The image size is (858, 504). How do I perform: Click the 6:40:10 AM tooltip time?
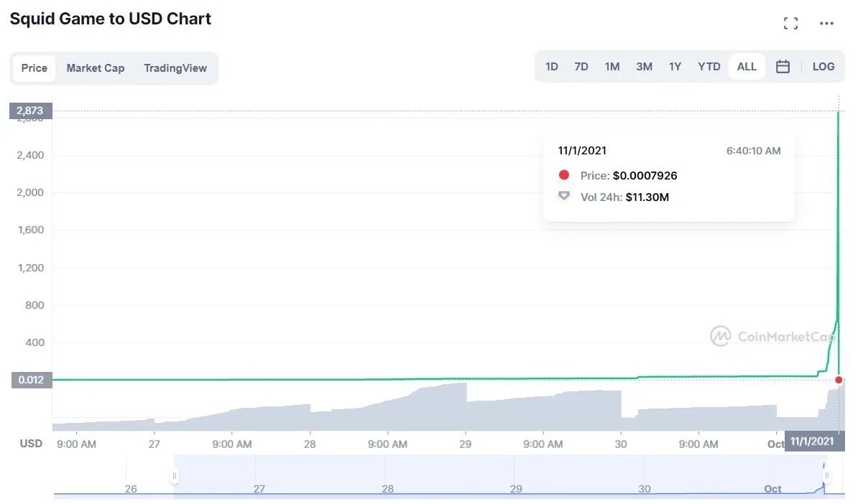(753, 151)
